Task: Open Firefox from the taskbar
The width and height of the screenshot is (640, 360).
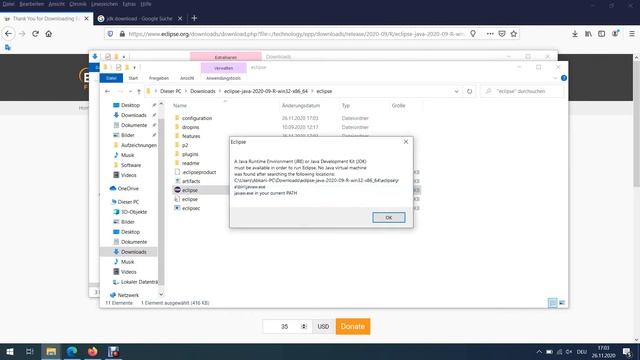Action: pyautogui.click(x=93, y=351)
